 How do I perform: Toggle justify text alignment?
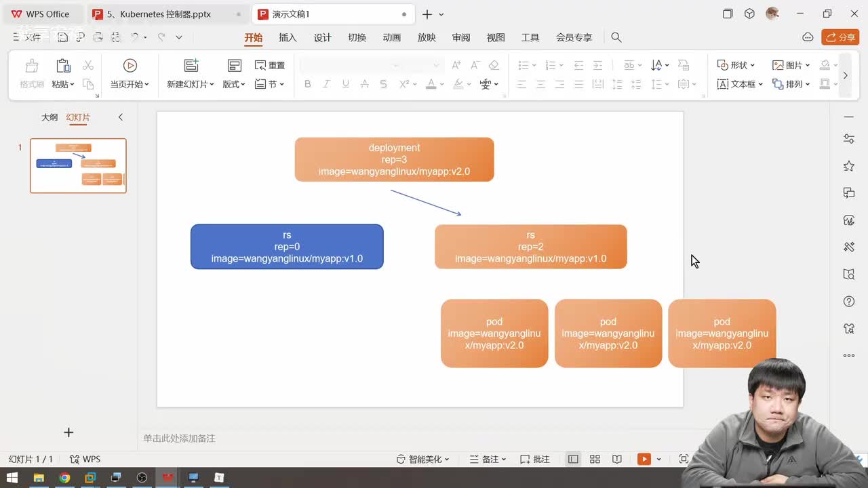[x=578, y=84]
